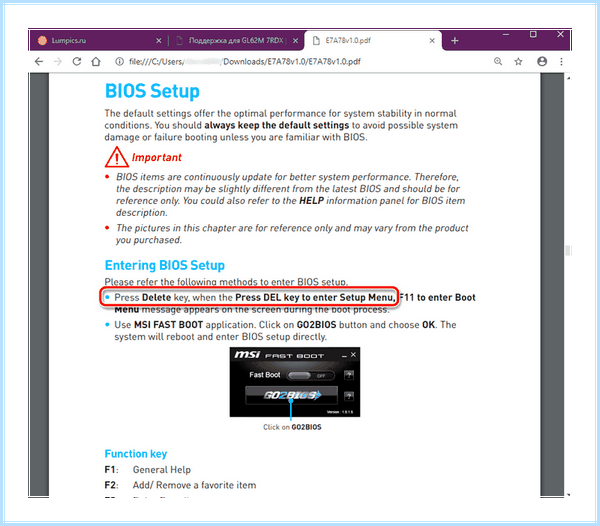Image resolution: width=600 pixels, height=526 pixels.
Task: Click the 'BIOS Setup' heading
Action: pos(152,91)
